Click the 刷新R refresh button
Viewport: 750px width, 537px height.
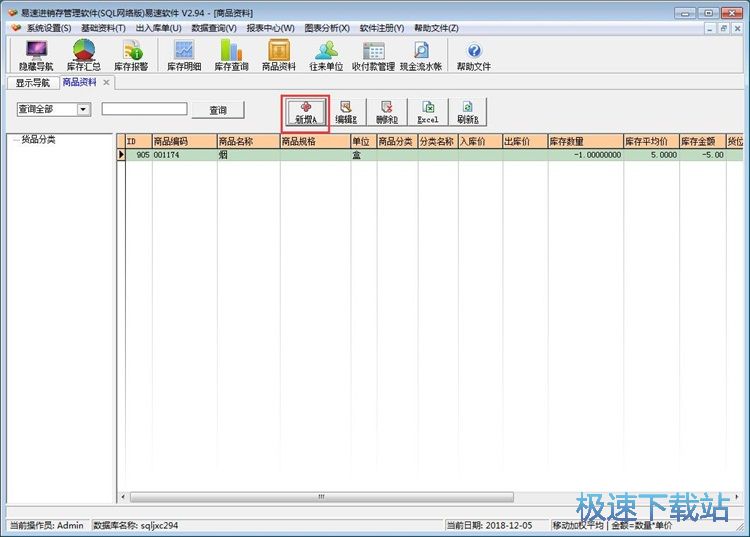click(x=467, y=112)
